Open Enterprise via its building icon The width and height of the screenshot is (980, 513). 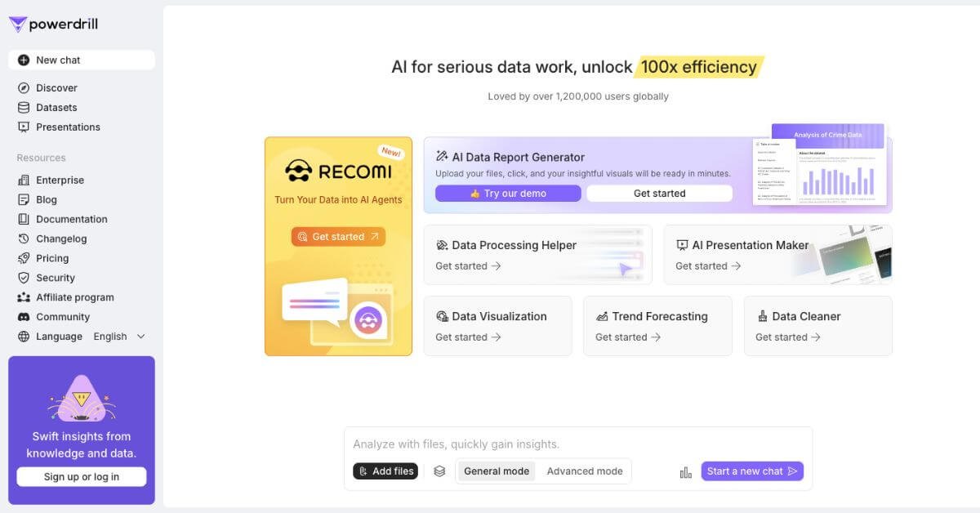click(x=24, y=180)
